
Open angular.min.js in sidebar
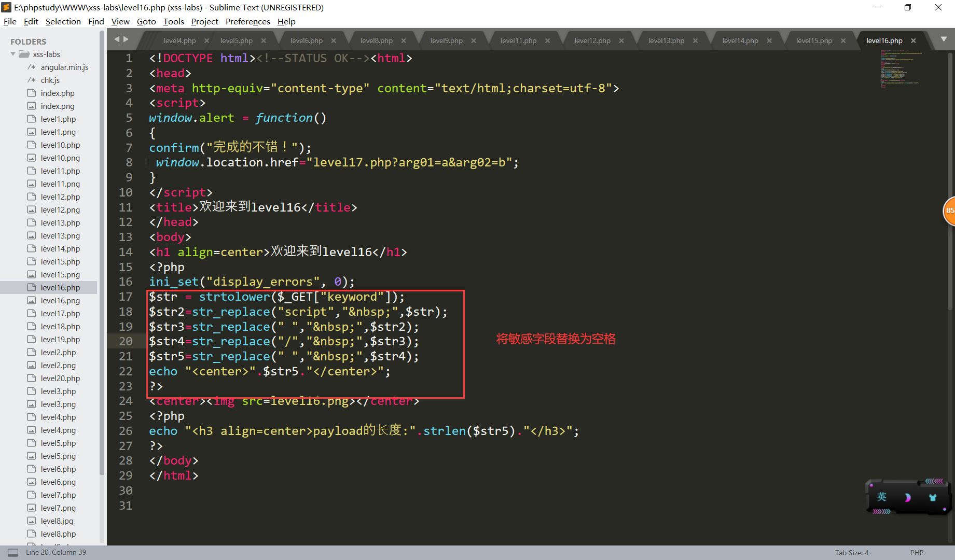(x=64, y=67)
